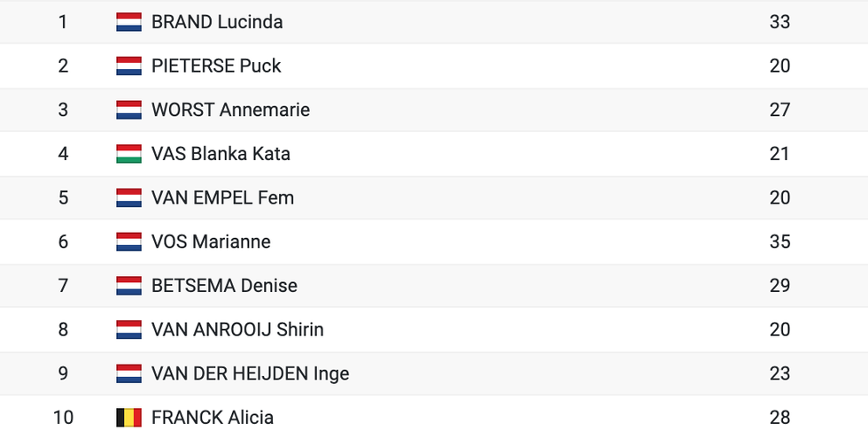The width and height of the screenshot is (868, 438).
Task: Click rank number 10 in the last row
Action: tap(63, 418)
